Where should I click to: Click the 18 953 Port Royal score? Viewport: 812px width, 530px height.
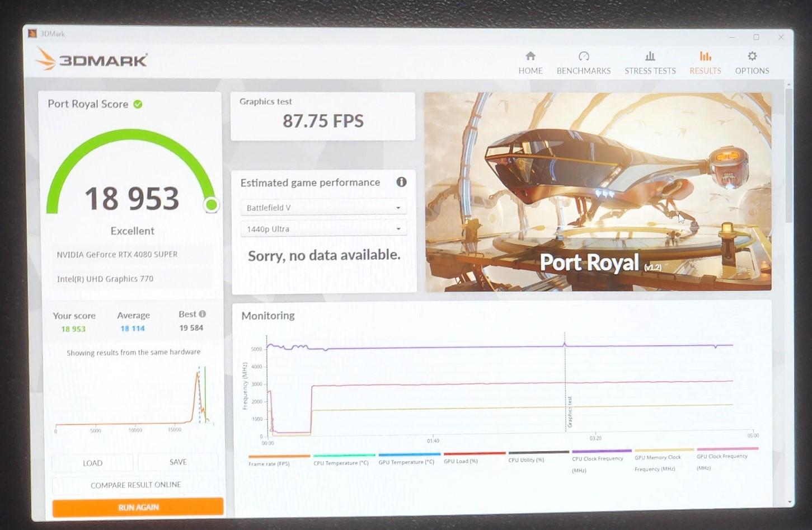[x=132, y=199]
